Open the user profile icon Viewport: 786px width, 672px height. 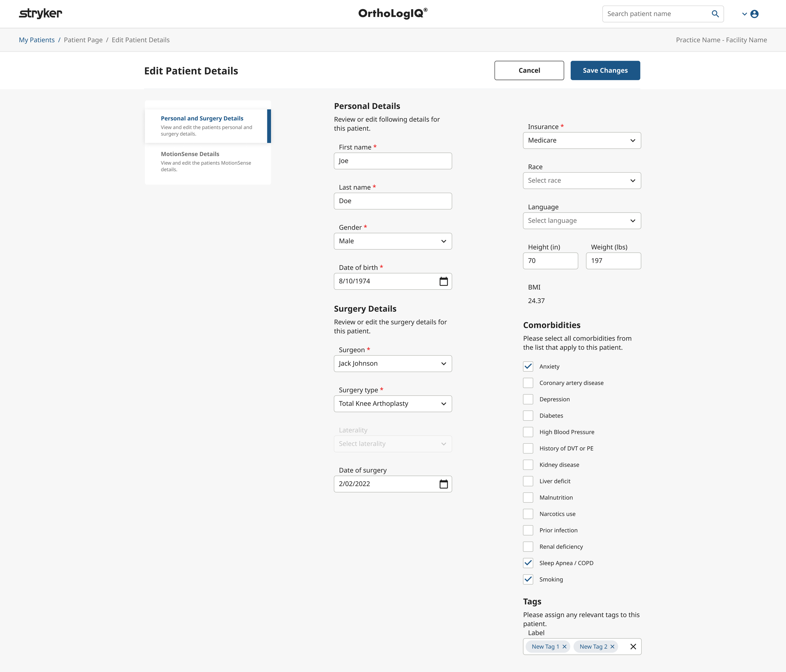[x=755, y=14]
